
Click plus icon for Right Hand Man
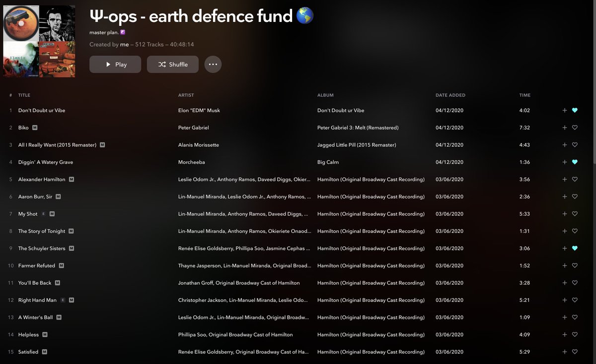click(x=565, y=300)
